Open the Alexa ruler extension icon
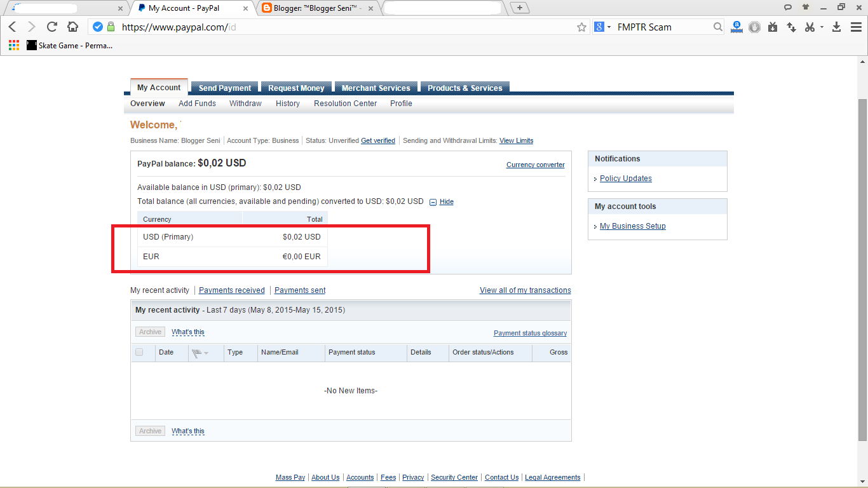Image resolution: width=868 pixels, height=488 pixels. pos(736,27)
